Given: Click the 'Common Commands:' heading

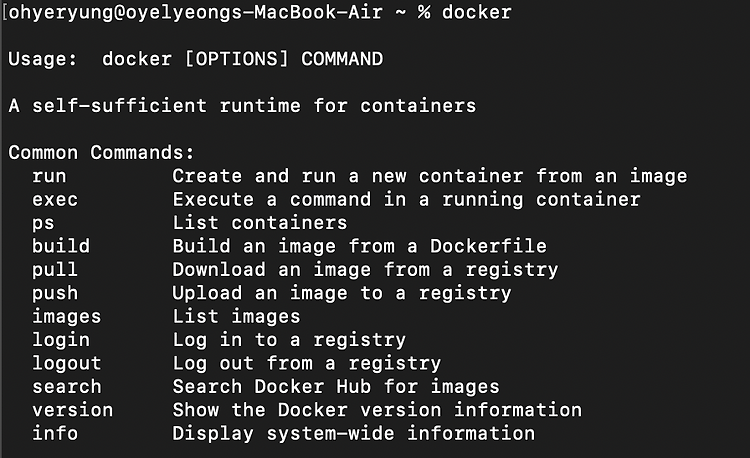Looking at the screenshot, I should click(101, 153).
